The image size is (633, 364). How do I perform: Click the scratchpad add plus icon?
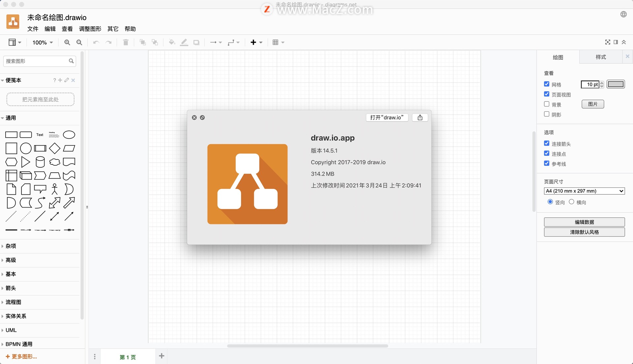pos(60,80)
